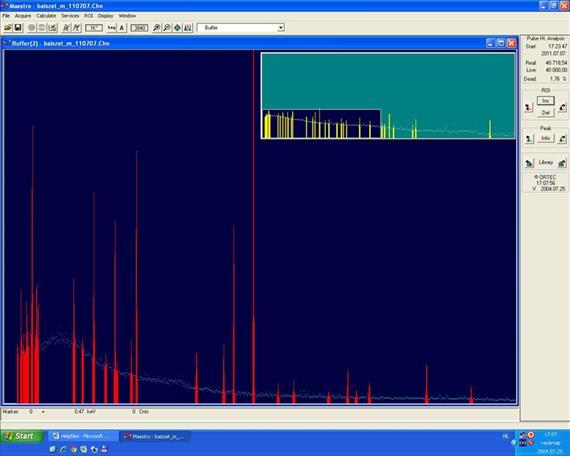The width and height of the screenshot is (570, 456).
Task: Jump to previous ROI arrow icon
Action: click(x=529, y=107)
